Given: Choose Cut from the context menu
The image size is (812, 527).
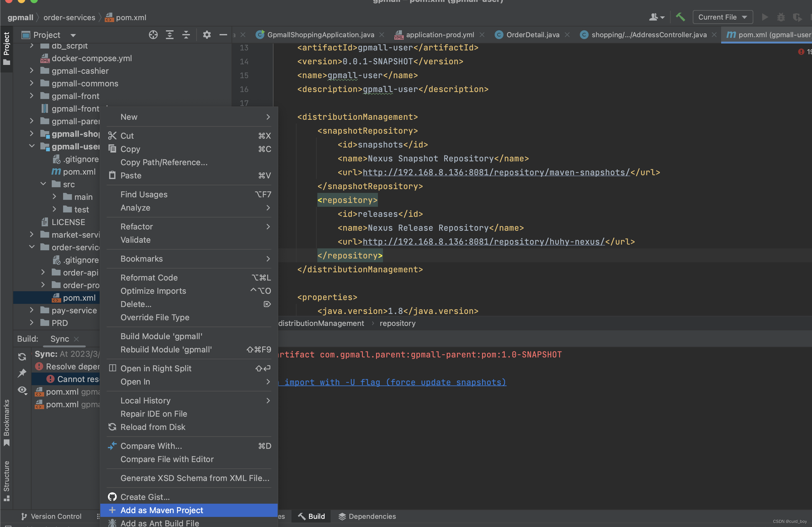Looking at the screenshot, I should (x=189, y=136).
